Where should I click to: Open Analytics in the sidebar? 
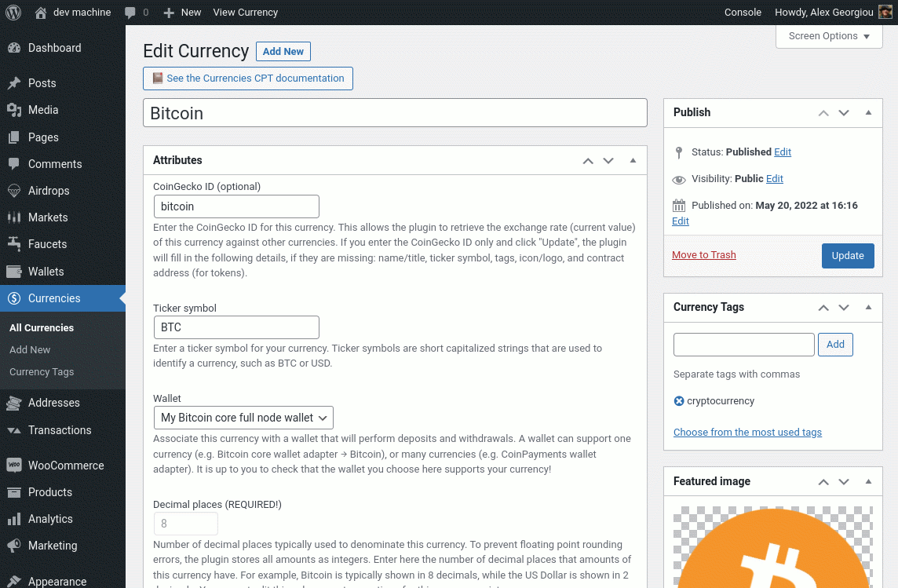50,519
